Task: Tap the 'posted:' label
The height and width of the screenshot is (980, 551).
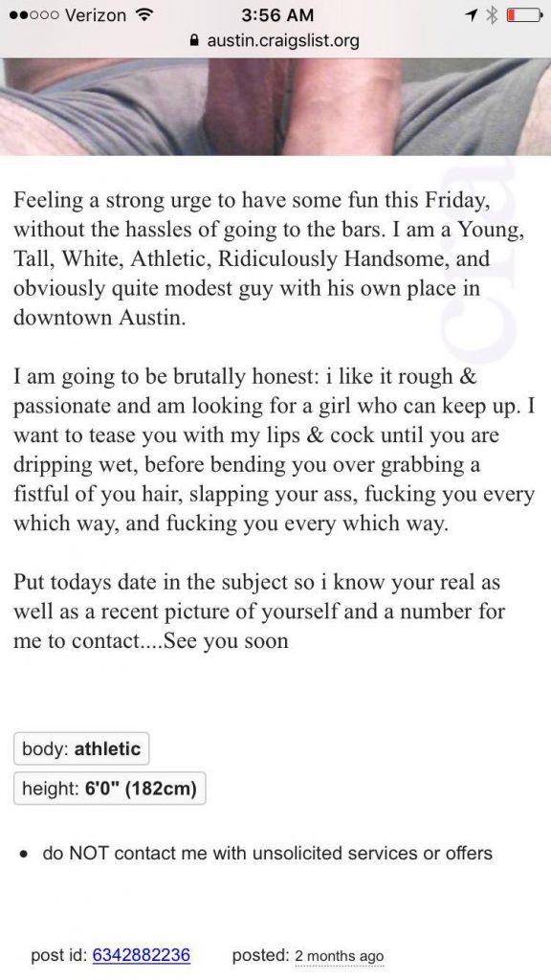Action: [x=260, y=956]
